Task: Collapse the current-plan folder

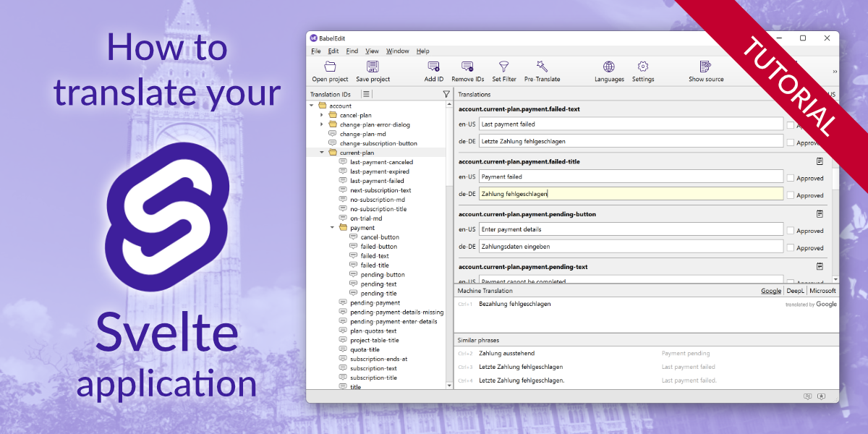Action: pos(322,153)
